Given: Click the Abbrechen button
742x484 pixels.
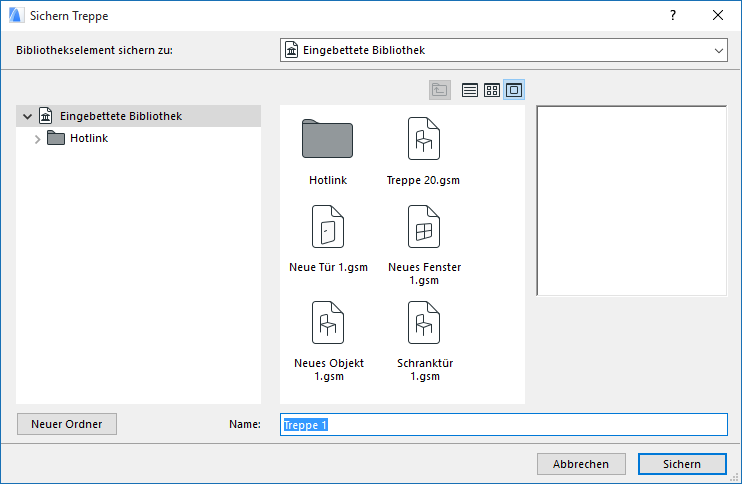Looking at the screenshot, I should (x=581, y=464).
